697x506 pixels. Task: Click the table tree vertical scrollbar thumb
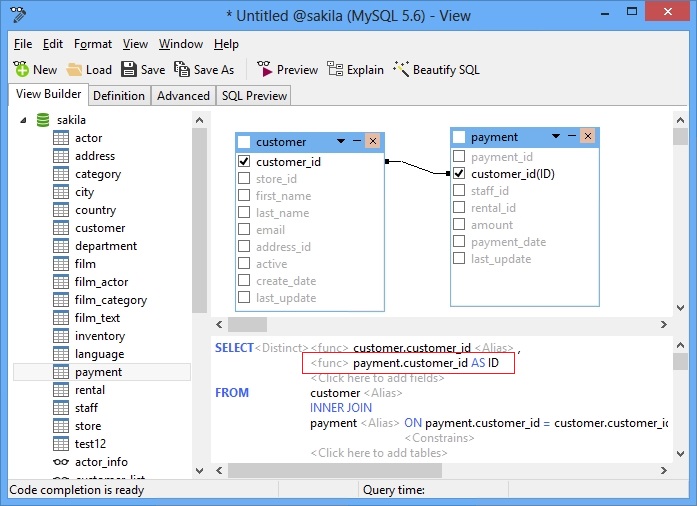[200, 221]
